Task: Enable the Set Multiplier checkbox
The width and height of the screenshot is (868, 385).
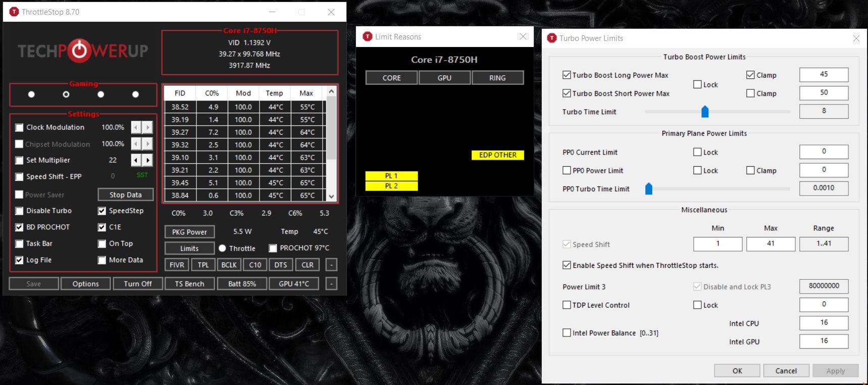Action: coord(19,160)
